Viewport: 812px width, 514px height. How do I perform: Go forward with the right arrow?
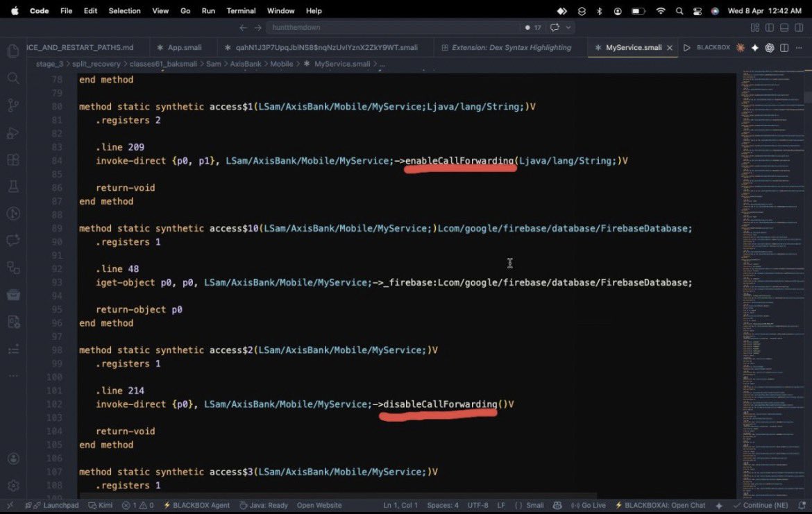(258, 28)
